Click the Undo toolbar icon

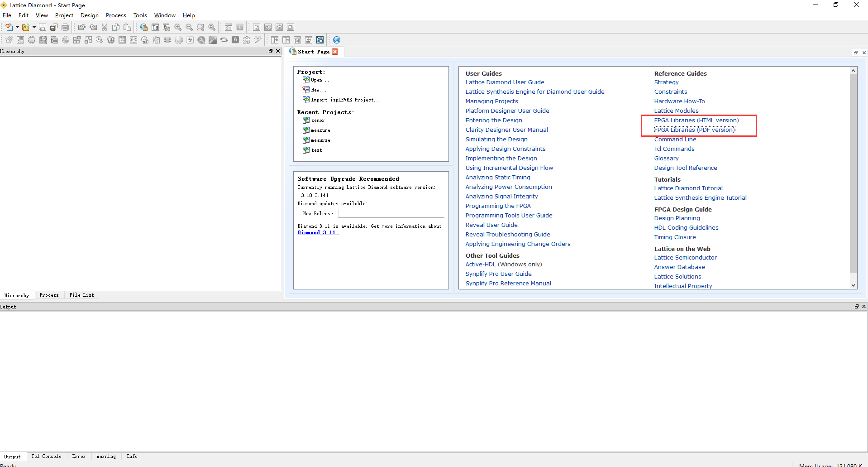tap(82, 27)
